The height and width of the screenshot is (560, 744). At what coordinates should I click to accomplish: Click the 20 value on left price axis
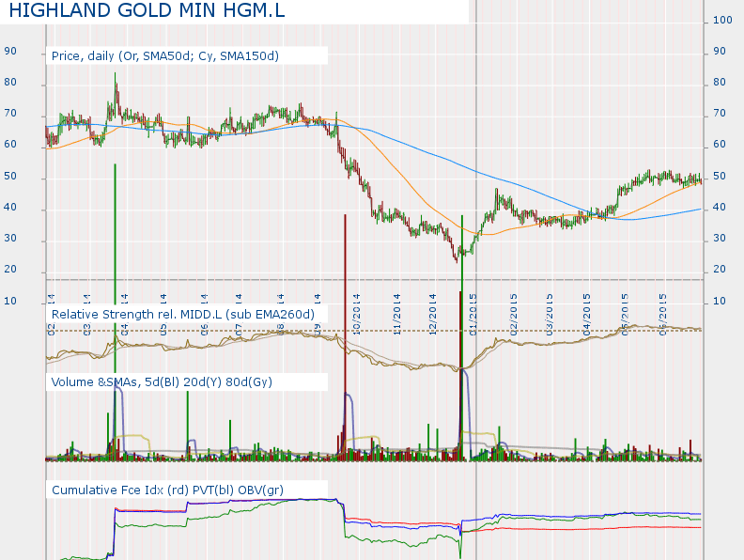point(10,269)
